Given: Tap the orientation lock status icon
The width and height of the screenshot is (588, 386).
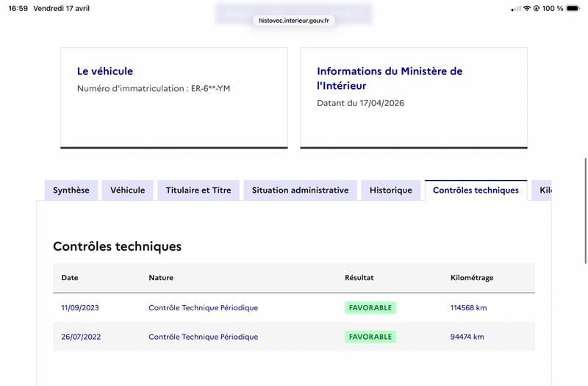Looking at the screenshot, I should 537,9.
